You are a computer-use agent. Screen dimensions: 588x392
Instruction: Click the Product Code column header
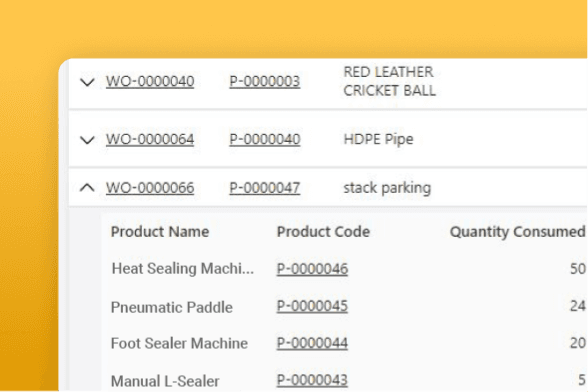pyautogui.click(x=323, y=231)
